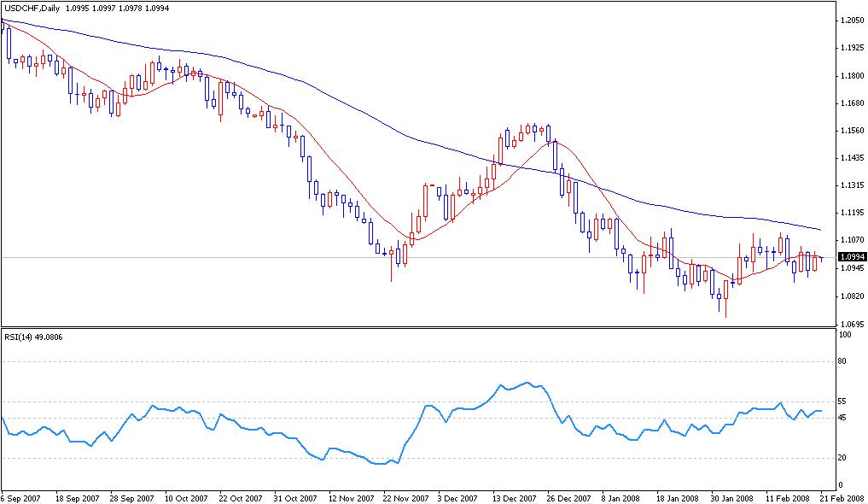This screenshot has width=868, height=504.
Task: Click the 22 Oct 2007 date label
Action: tap(242, 498)
